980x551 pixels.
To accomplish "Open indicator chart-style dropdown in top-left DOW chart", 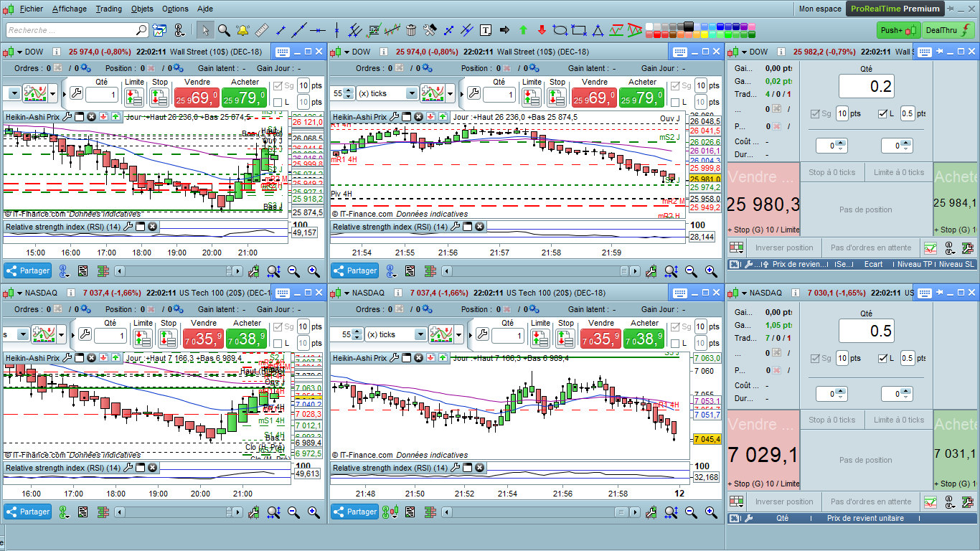I will pyautogui.click(x=52, y=94).
